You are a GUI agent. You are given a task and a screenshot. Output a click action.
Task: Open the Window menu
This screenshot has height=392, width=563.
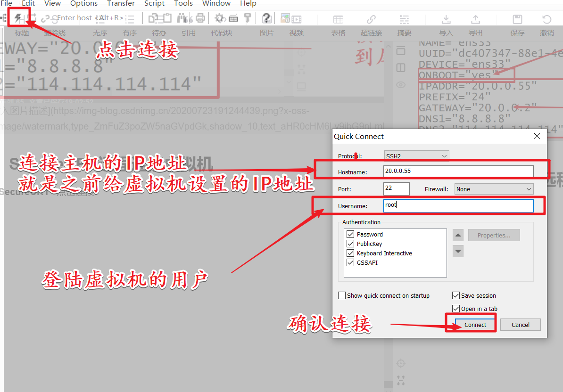click(x=216, y=4)
